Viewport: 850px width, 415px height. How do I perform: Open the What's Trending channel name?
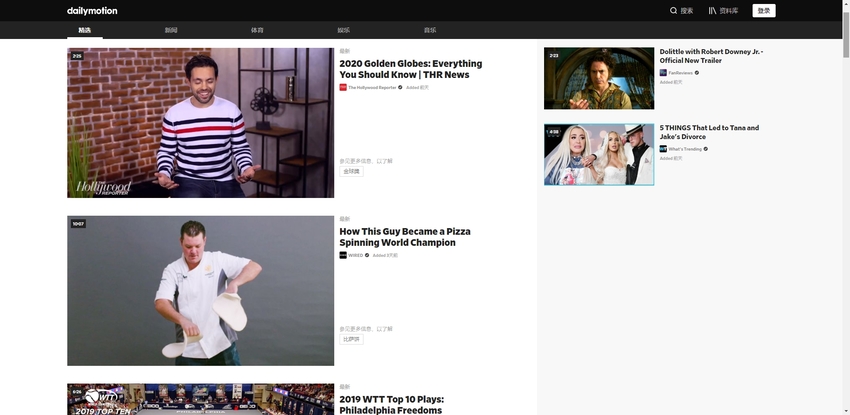[685, 149]
